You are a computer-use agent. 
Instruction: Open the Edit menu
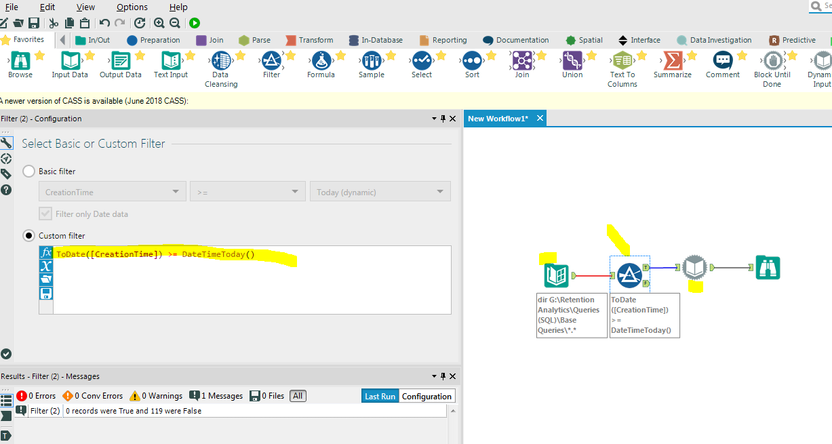tap(47, 7)
